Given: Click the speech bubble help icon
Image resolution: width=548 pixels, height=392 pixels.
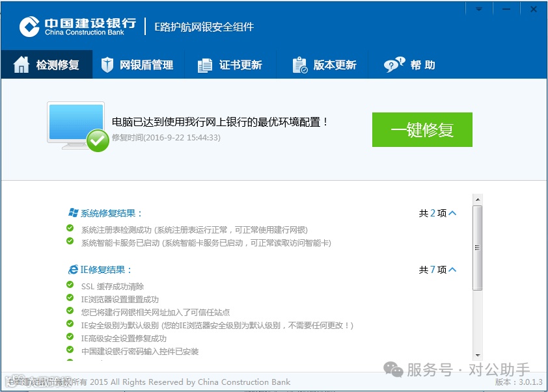Looking at the screenshot, I should pyautogui.click(x=394, y=64).
